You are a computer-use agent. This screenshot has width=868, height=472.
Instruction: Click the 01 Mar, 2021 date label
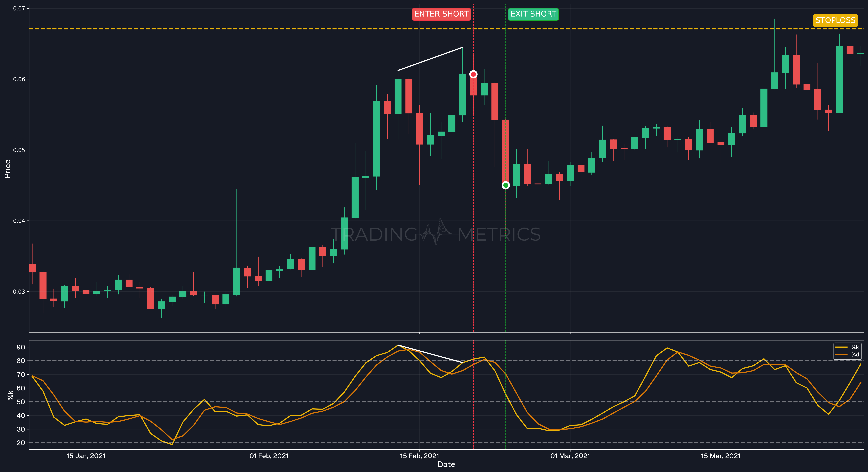click(x=570, y=456)
